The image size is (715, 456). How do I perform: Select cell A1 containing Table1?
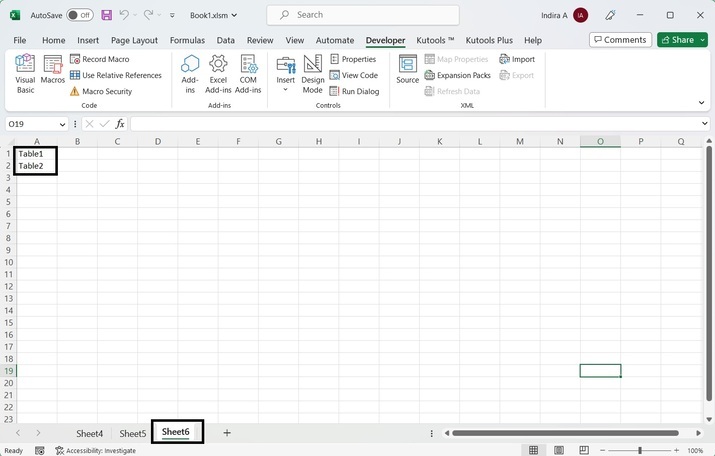click(36, 154)
